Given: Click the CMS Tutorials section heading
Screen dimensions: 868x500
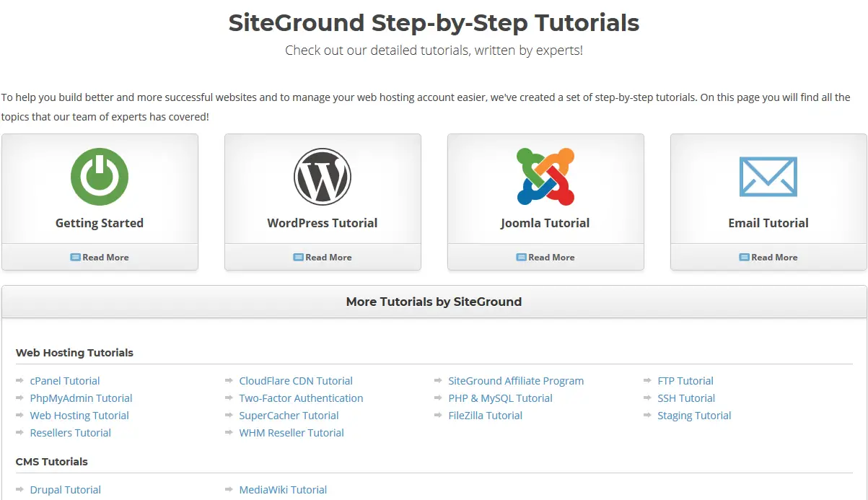Looking at the screenshot, I should (52, 462).
